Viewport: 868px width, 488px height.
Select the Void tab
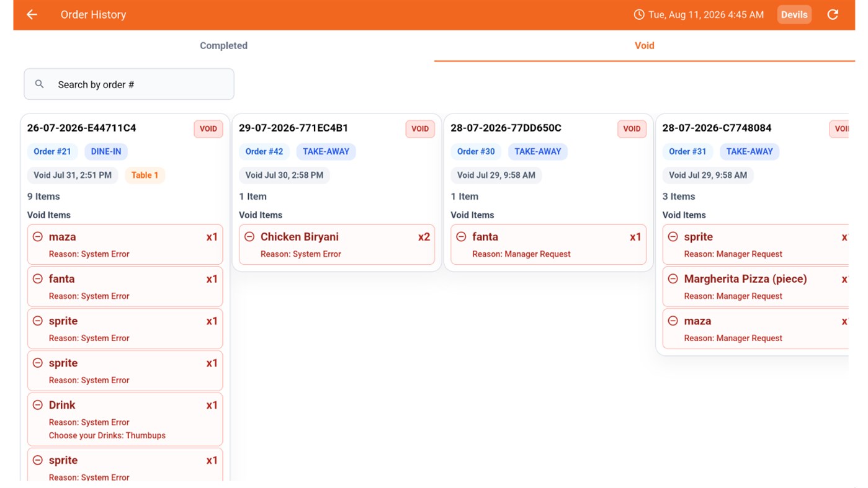pos(645,46)
